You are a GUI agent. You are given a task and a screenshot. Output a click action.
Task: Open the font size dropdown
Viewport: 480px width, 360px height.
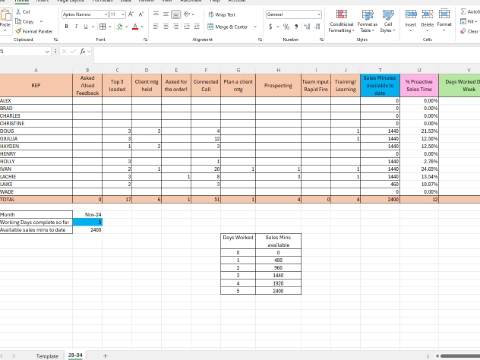point(123,14)
